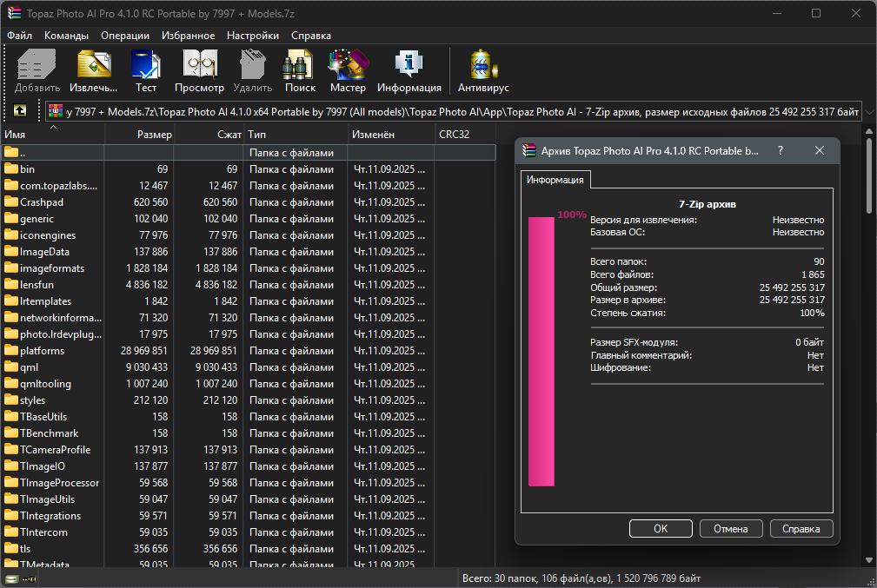Image resolution: width=877 pixels, height=588 pixels.
Task: Select the TImageProcessor folder row
Action: coord(248,482)
